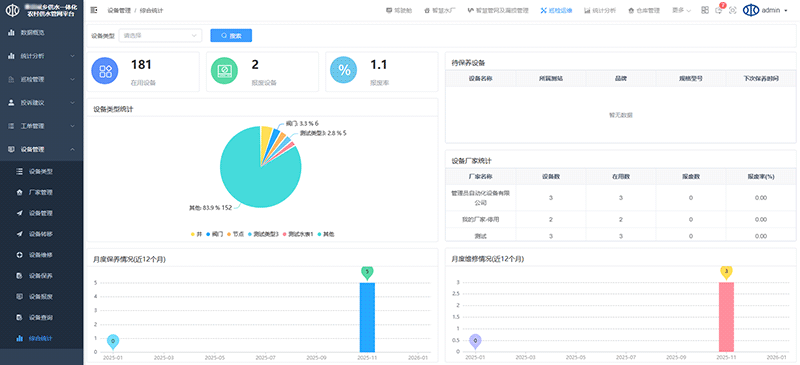Open 设备保养 submenu item
The width and height of the screenshot is (800, 365).
[41, 276]
